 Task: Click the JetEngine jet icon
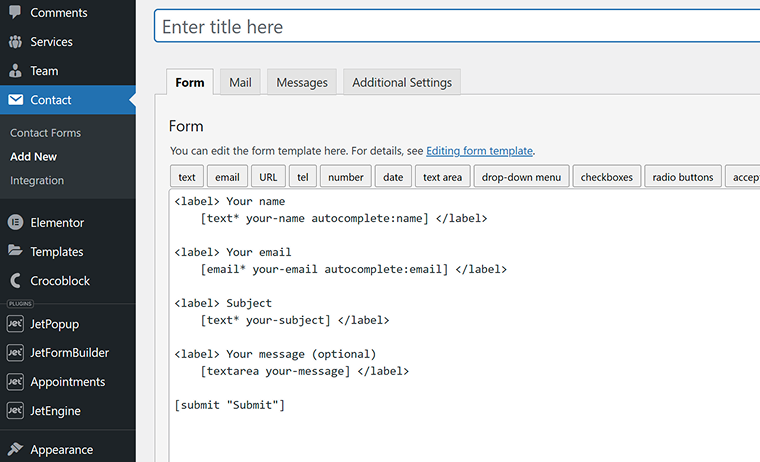15,411
